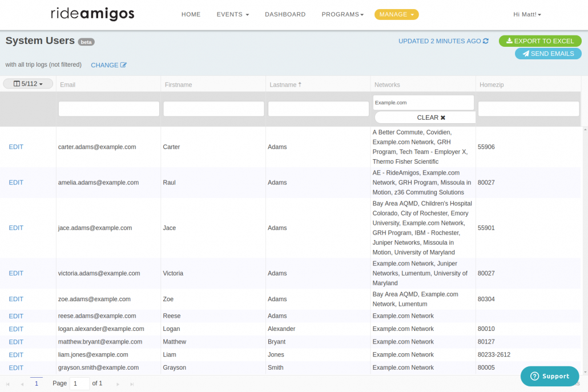Click the Page number input field
Viewport: 588px width, 392px height.
pyautogui.click(x=79, y=383)
